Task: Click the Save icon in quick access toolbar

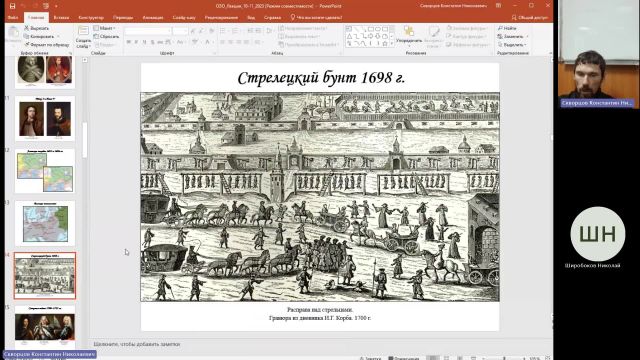Action: click(x=12, y=6)
